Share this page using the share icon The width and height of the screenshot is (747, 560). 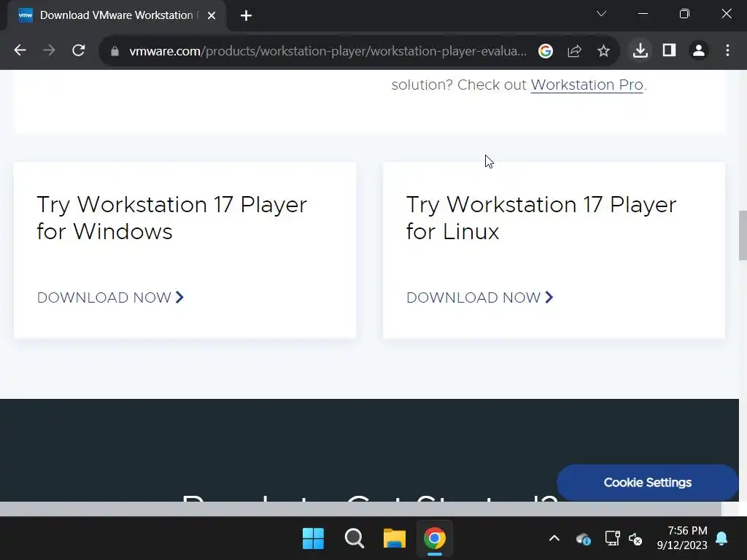[575, 50]
